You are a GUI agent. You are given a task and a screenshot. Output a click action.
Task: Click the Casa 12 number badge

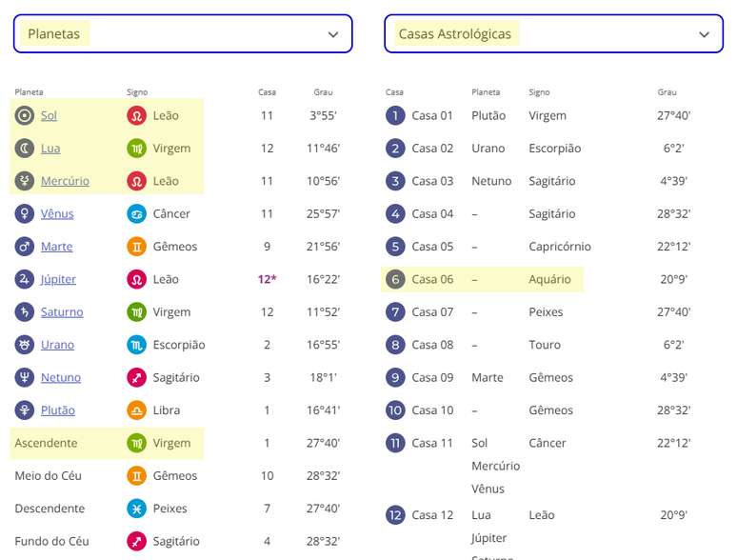395,515
